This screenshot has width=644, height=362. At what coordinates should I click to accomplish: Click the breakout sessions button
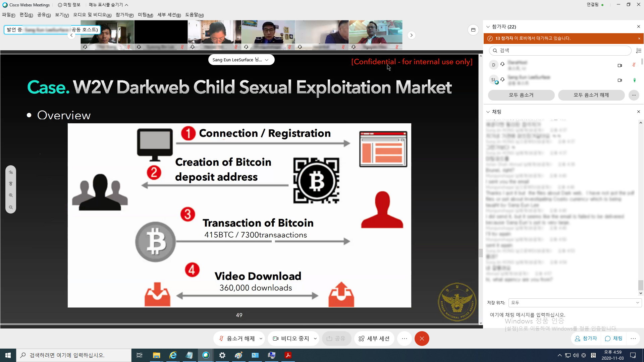pyautogui.click(x=374, y=339)
